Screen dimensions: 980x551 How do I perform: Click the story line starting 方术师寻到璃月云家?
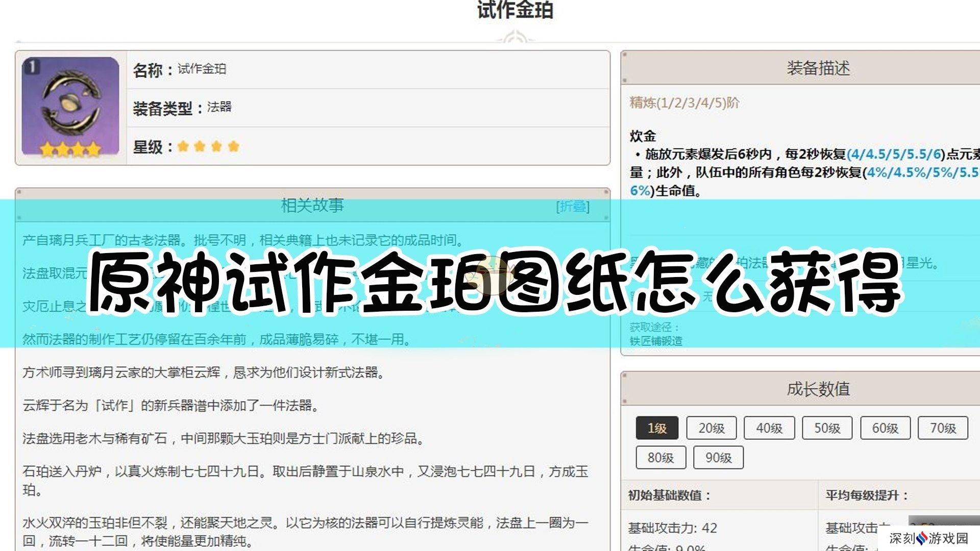[x=204, y=372]
